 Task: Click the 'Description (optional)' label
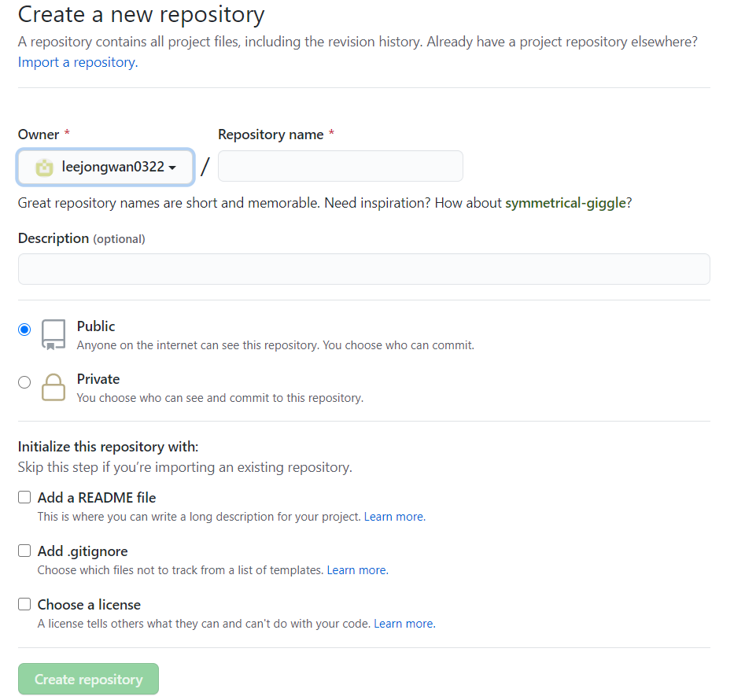(x=82, y=238)
